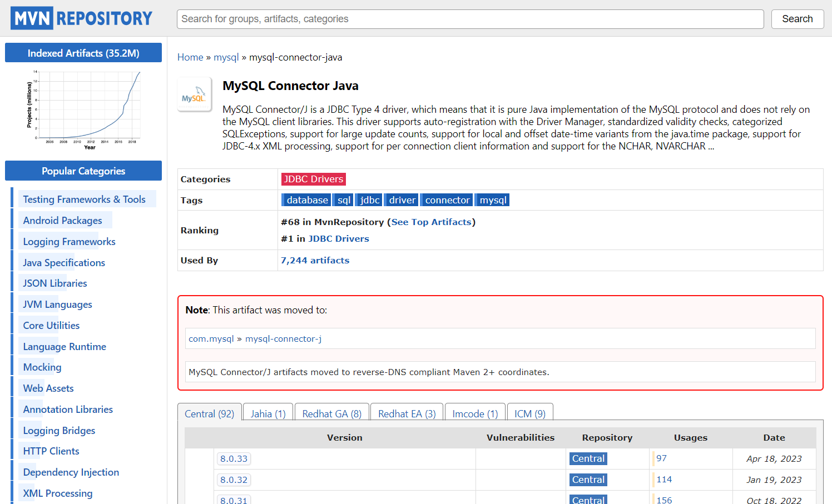Open XML Processing category

58,493
